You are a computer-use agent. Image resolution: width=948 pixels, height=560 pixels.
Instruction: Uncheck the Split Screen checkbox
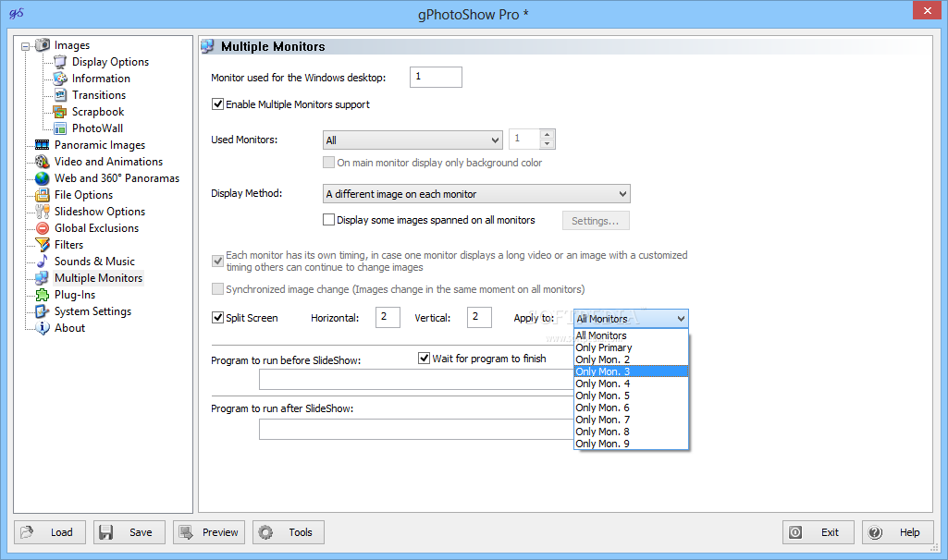pos(217,318)
